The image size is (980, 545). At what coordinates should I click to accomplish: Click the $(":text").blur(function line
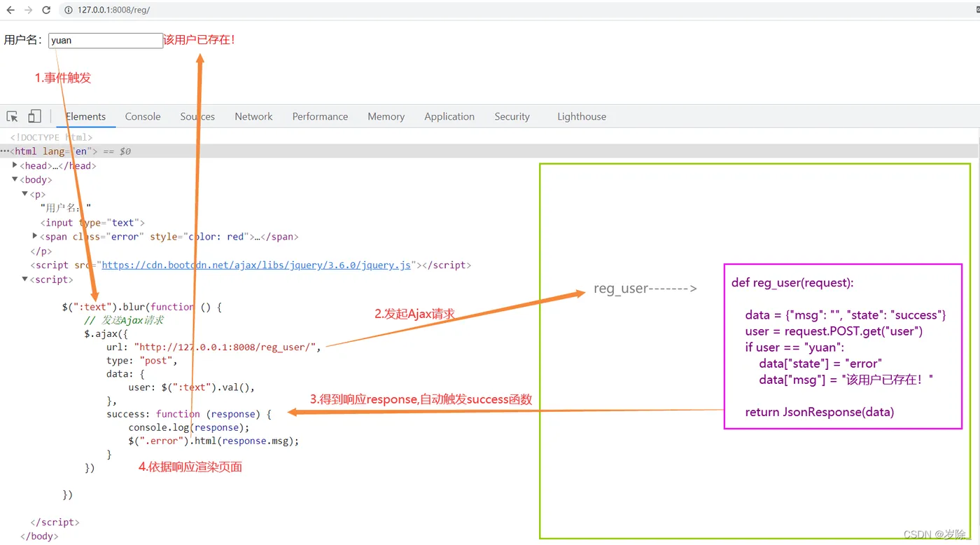(142, 307)
